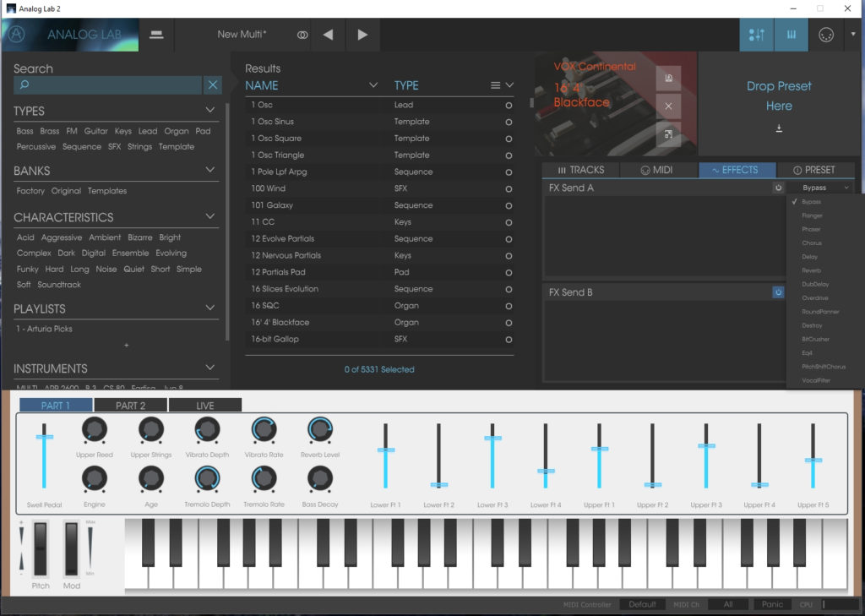Collapse the CHARACTERISTICS section chevron

coord(210,215)
